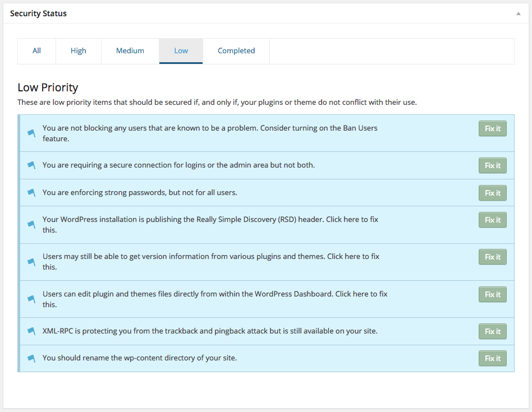532x412 pixels.
Task: Click the flag icon beside version information message
Action: tap(31, 262)
